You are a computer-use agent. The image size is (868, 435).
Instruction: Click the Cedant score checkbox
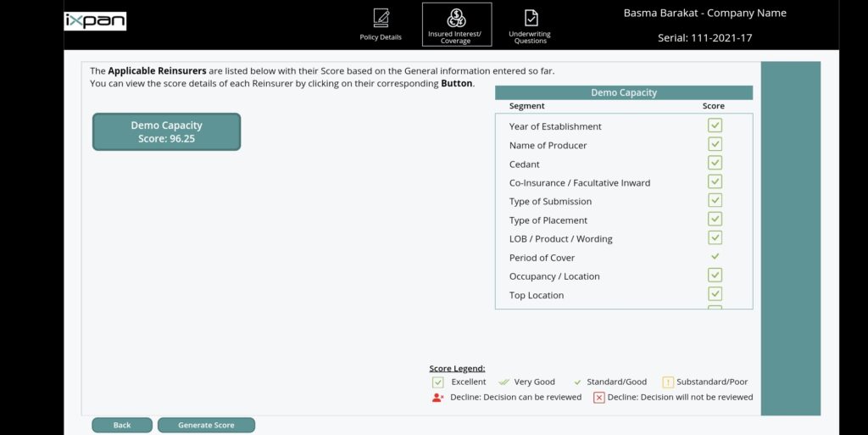click(x=715, y=163)
